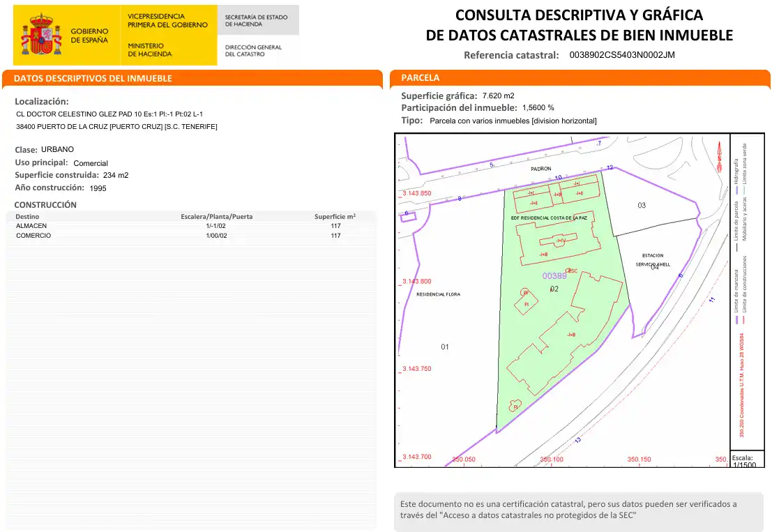
Task: Click the postal line '38400 PUERTO DE LA CRUZ'
Action: 116,126
